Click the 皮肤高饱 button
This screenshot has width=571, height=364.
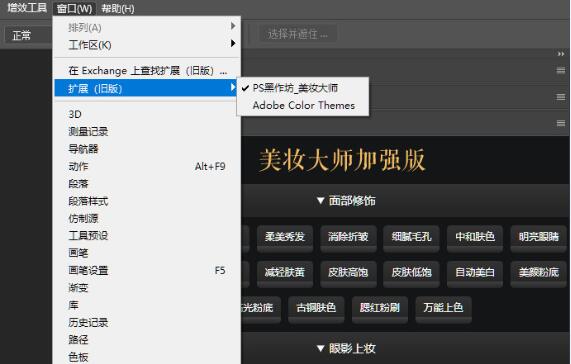[348, 273]
